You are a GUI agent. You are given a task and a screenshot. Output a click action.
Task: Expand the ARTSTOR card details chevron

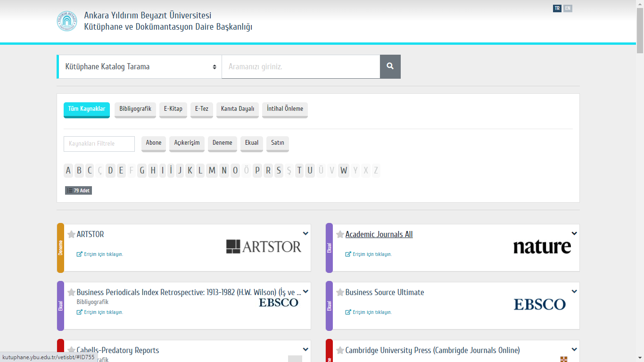(305, 233)
